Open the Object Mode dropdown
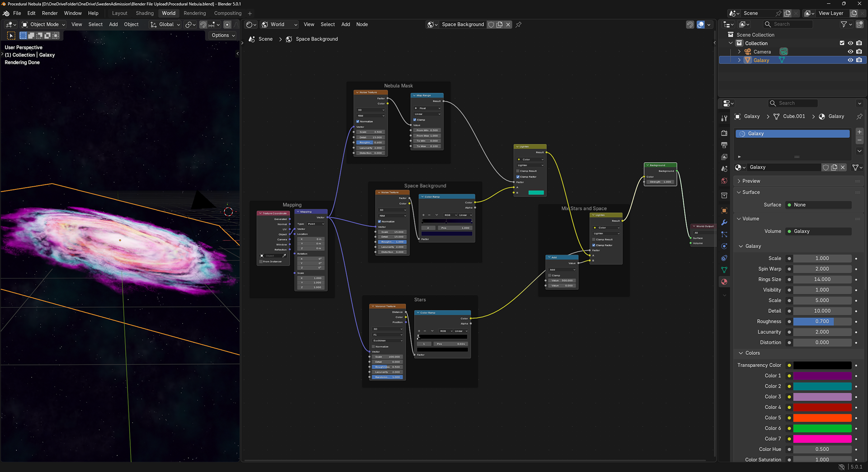868x472 pixels. click(43, 24)
